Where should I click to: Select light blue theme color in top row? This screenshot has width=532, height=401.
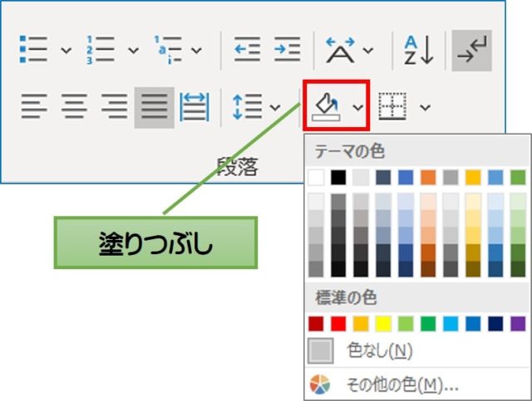click(495, 178)
